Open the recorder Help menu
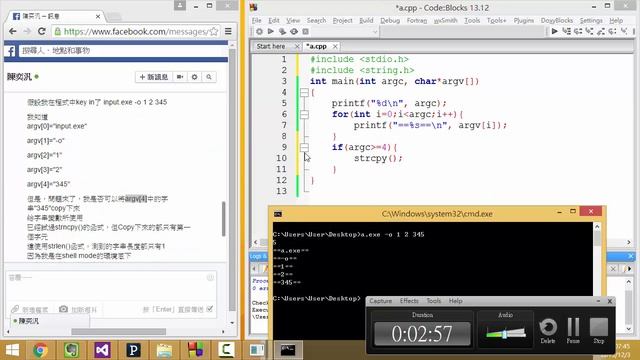The image size is (640, 360). (456, 301)
